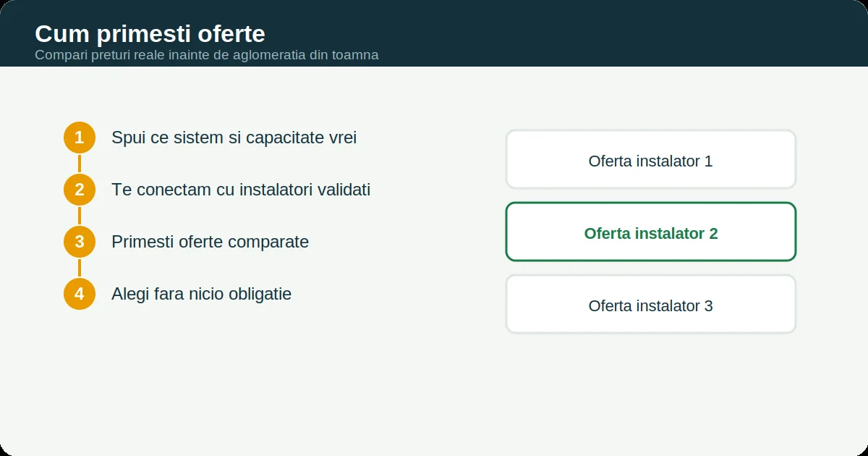868x456 pixels.
Task: Click the 'Oferta instalator 1' label text
Action: tap(651, 161)
